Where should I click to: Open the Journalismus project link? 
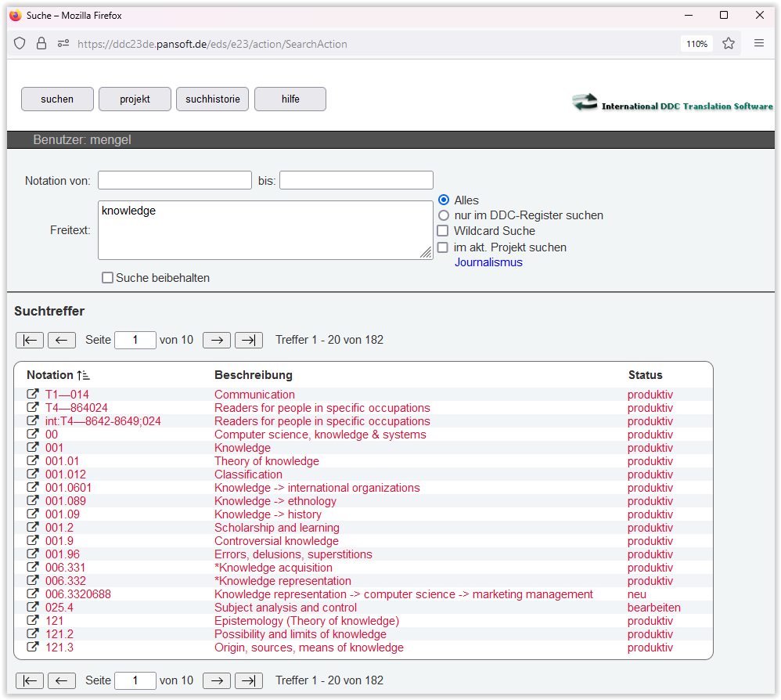488,262
